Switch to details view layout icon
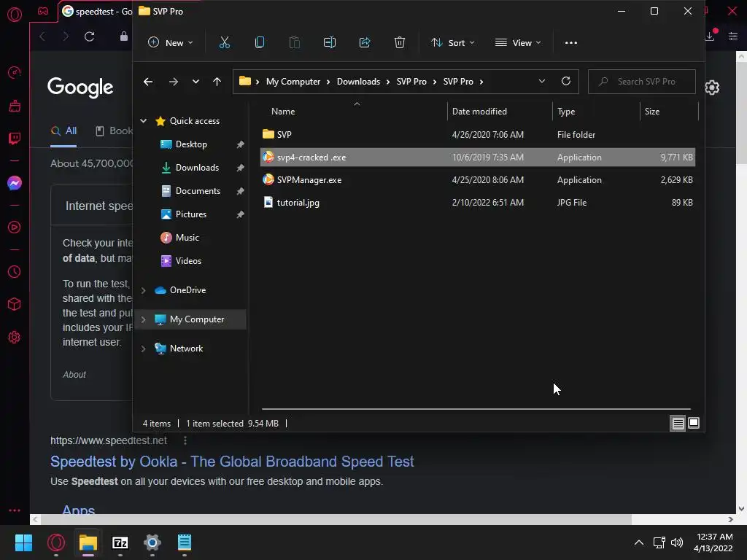Screen dimensions: 747x560 click(x=678, y=423)
